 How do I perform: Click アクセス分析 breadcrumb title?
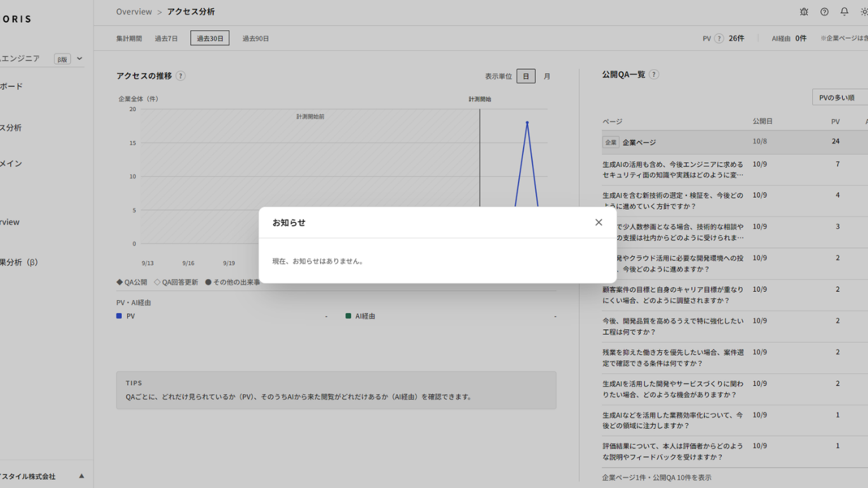coord(191,12)
